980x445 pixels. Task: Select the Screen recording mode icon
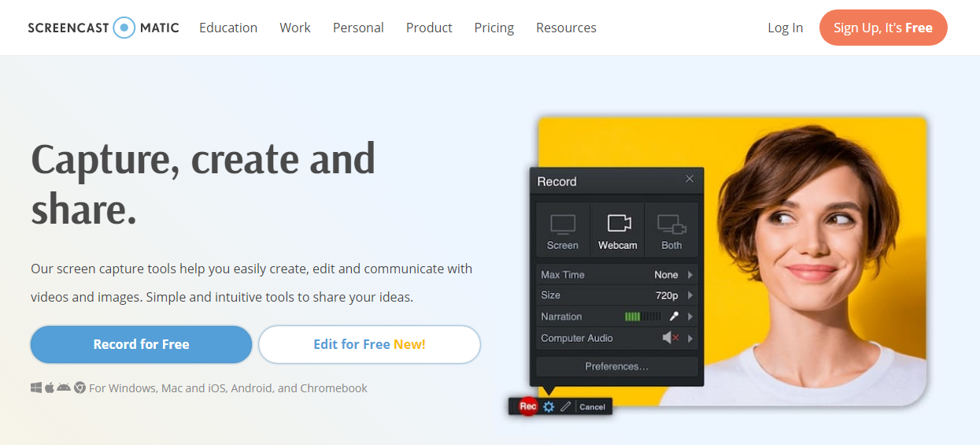[562, 230]
